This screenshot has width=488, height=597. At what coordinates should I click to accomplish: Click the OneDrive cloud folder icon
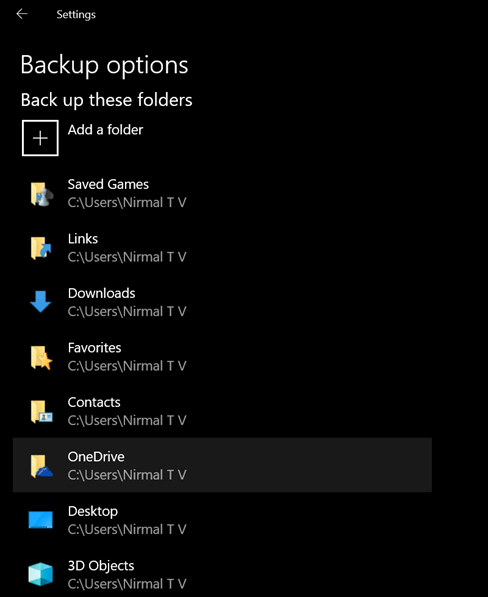(x=41, y=466)
